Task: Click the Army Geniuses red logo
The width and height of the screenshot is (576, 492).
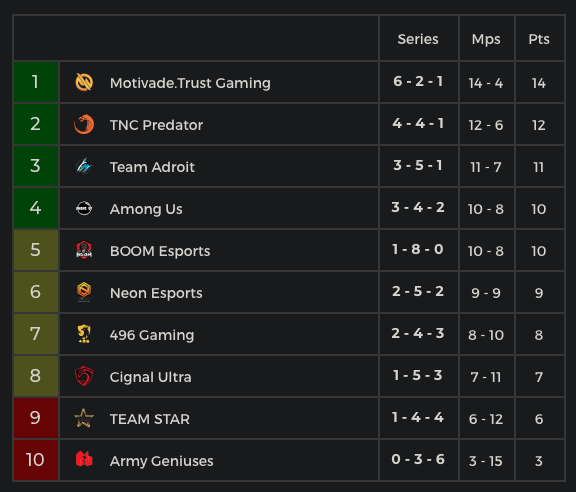Action: [84, 459]
